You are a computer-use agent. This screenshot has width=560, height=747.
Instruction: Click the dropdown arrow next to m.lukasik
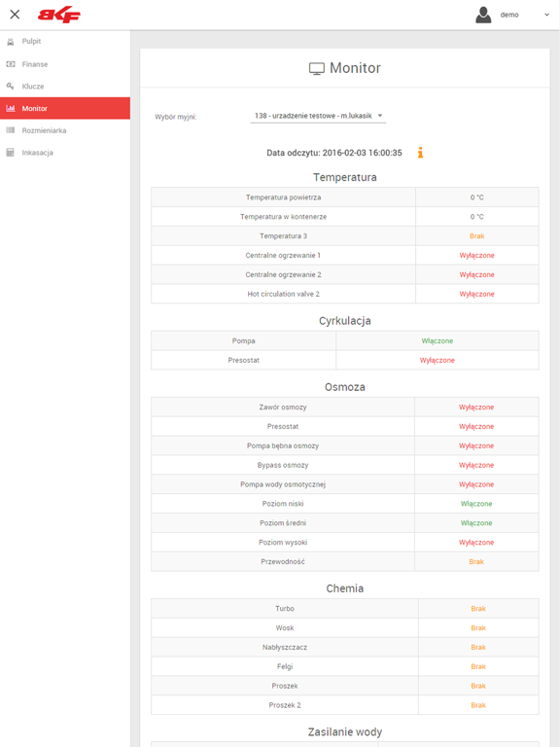pyautogui.click(x=380, y=116)
